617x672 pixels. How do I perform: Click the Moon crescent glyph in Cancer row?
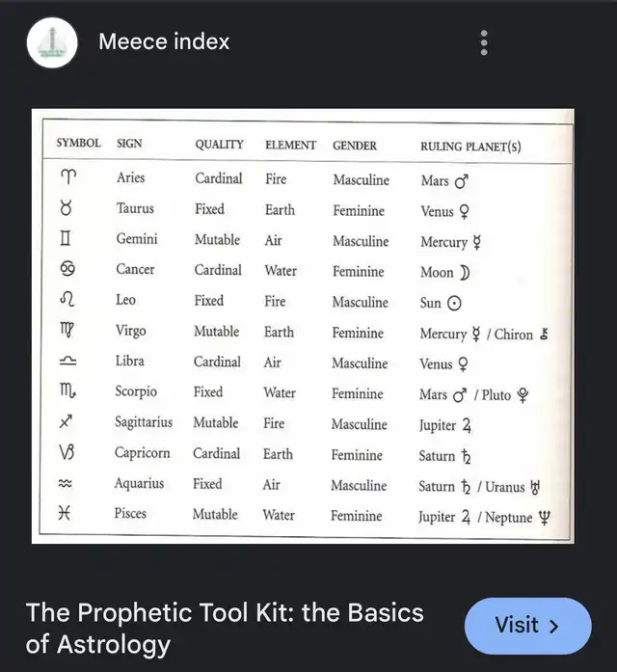465,273
